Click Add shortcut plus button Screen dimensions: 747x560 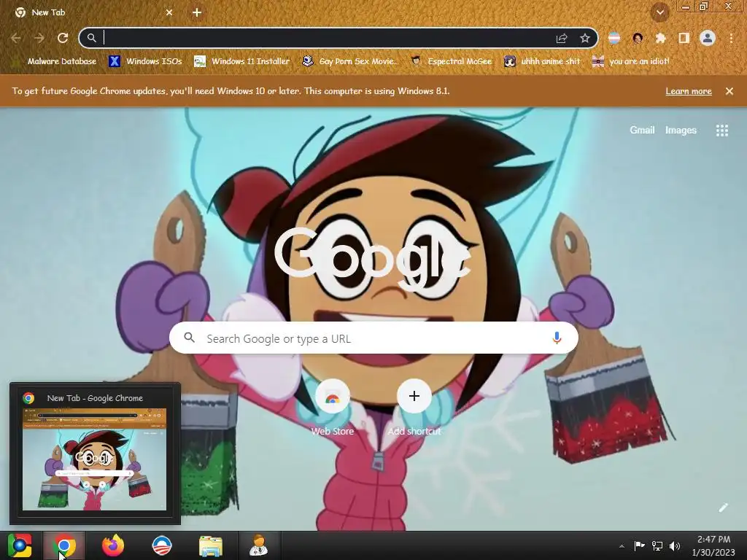click(414, 396)
